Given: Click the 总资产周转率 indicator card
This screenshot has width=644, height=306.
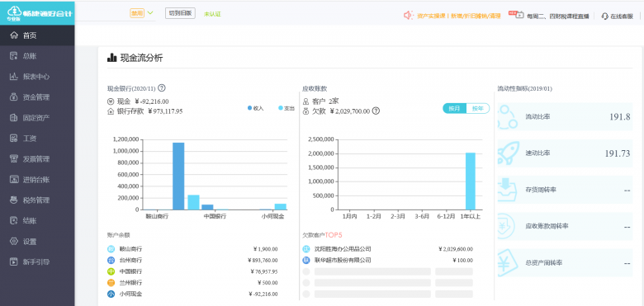Looking at the screenshot, I should [565, 262].
